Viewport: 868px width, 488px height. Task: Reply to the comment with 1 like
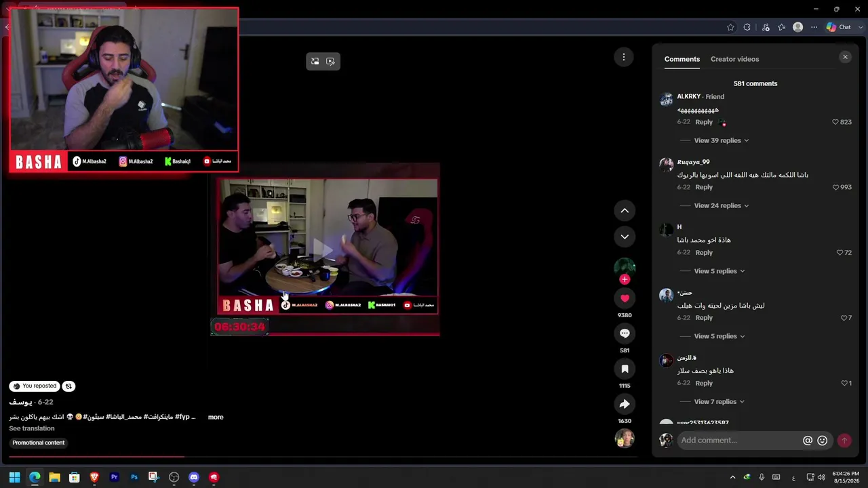click(704, 383)
